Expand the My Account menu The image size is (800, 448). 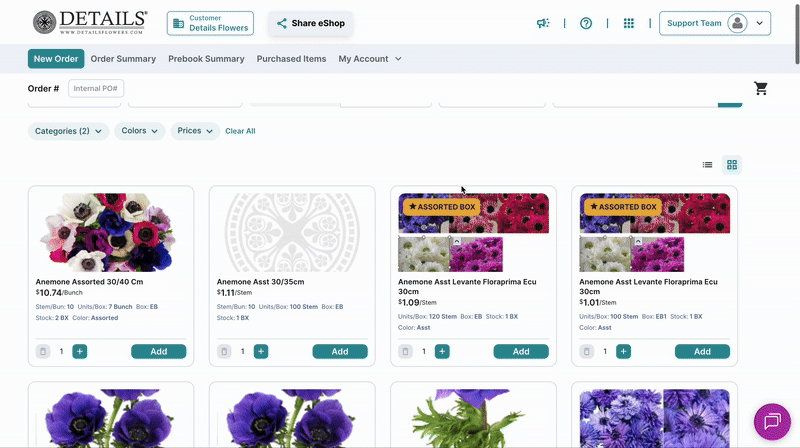point(370,59)
